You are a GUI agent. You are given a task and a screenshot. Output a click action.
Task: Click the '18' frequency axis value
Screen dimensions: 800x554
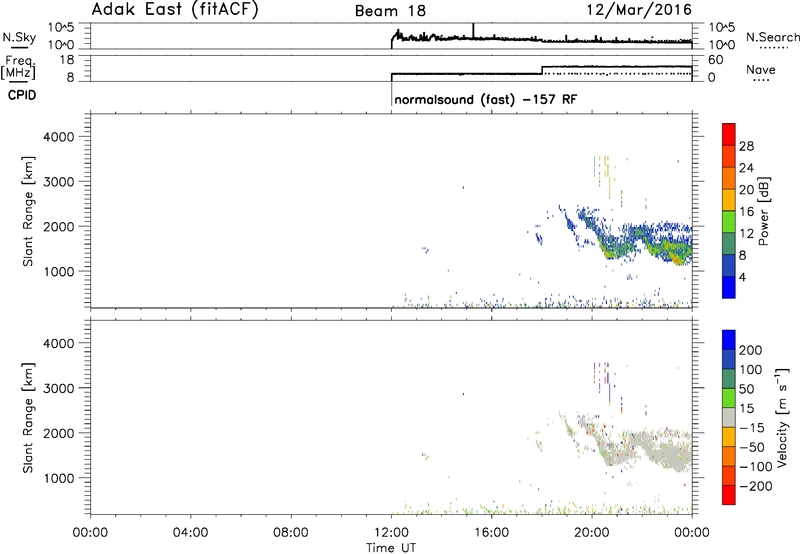66,60
